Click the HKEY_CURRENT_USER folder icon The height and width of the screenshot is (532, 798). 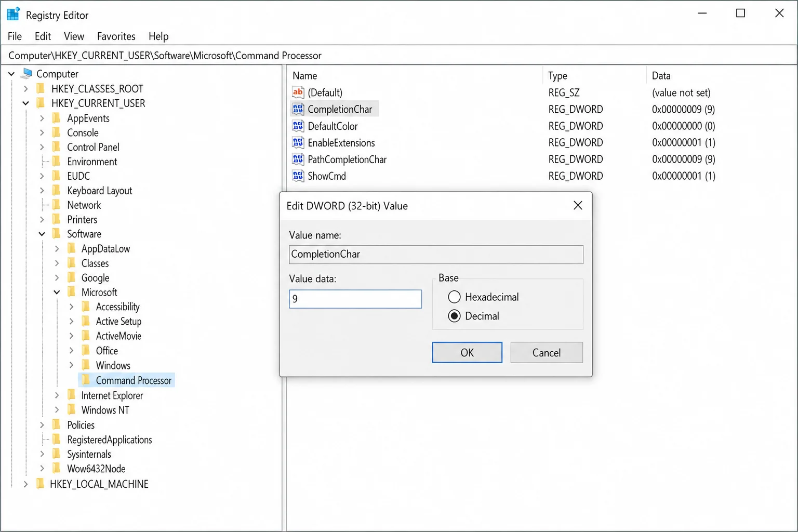[40, 103]
